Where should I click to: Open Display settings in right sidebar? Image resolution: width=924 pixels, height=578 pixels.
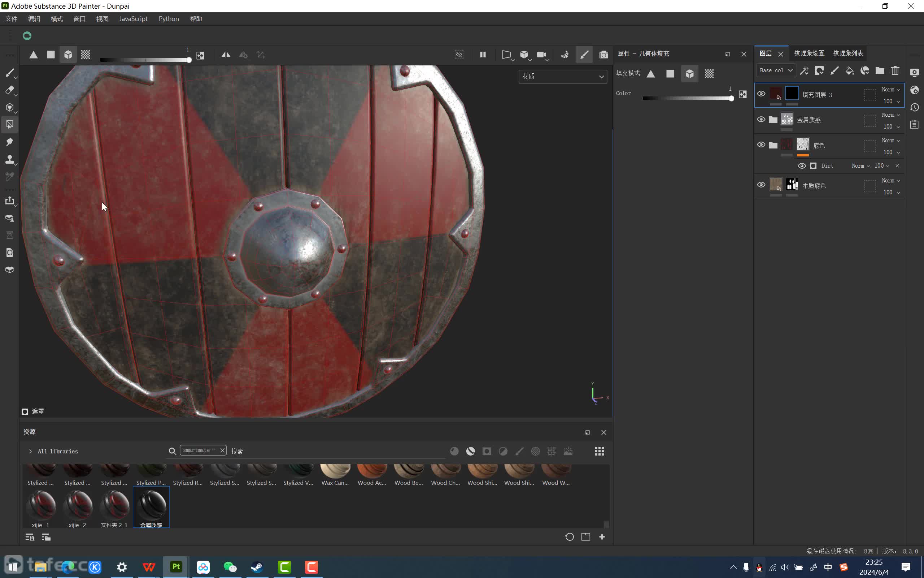point(915,73)
